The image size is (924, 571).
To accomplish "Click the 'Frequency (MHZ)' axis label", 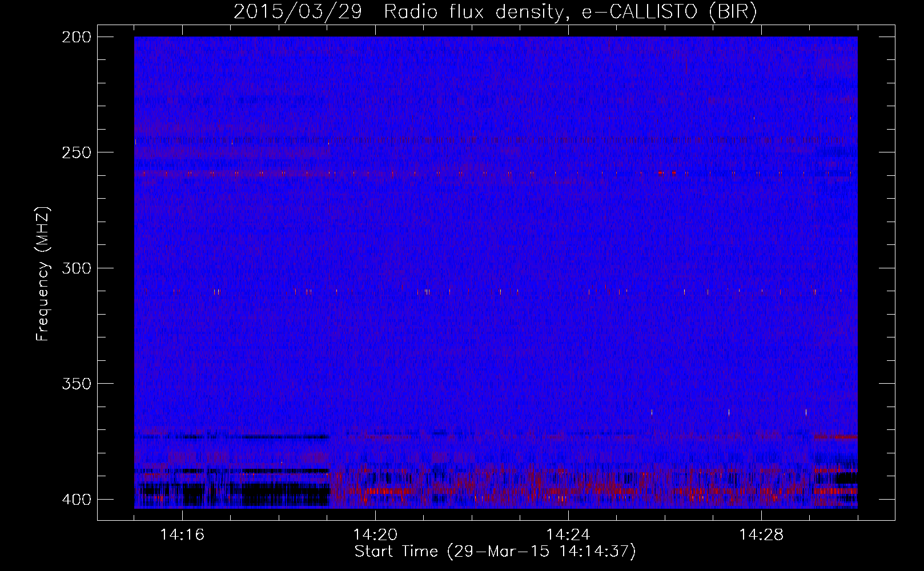I will 43,274.
